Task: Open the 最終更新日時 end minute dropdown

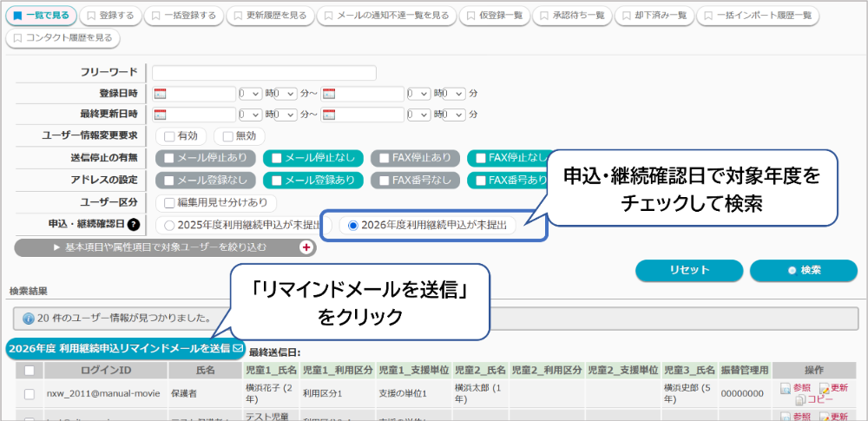Action: coord(454,115)
